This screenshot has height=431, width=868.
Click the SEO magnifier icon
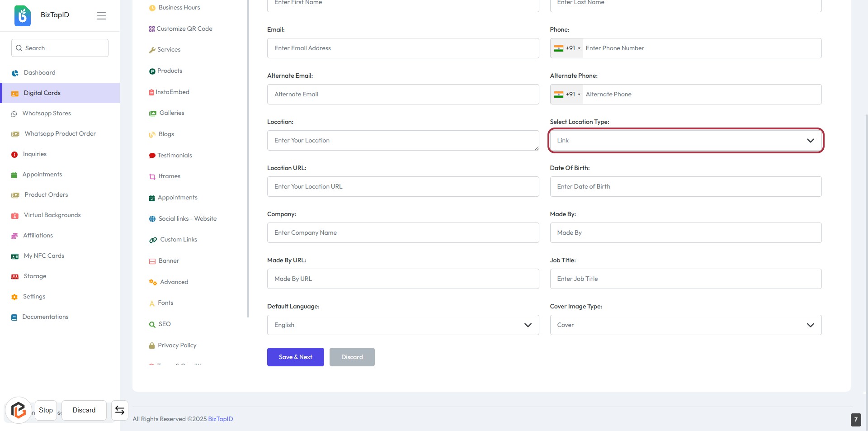pyautogui.click(x=152, y=324)
